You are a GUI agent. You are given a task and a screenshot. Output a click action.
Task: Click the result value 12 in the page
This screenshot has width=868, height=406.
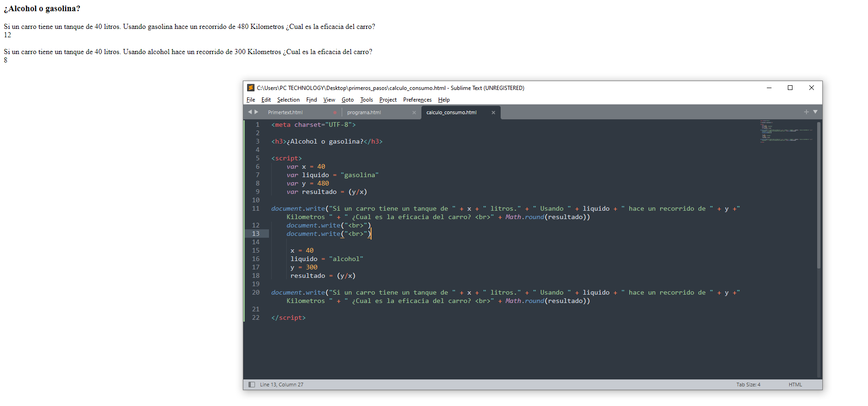[x=7, y=35]
